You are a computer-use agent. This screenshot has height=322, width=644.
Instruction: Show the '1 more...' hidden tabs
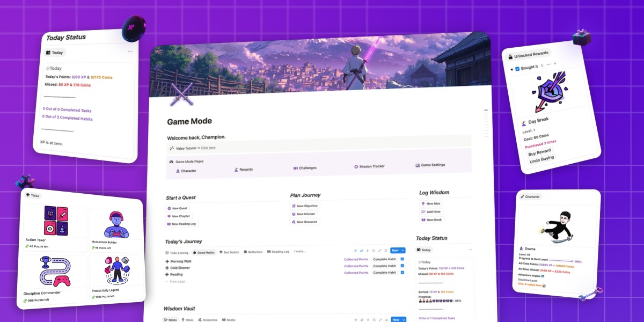301,251
